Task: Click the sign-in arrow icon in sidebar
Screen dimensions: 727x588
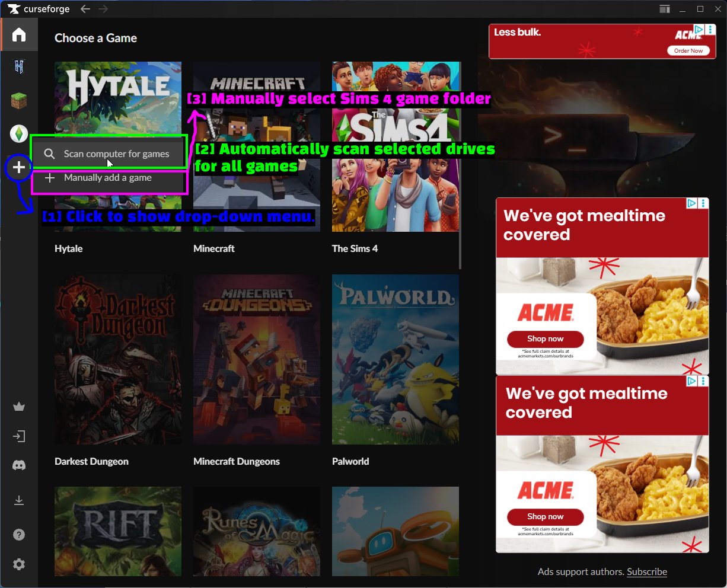Action: coord(19,437)
